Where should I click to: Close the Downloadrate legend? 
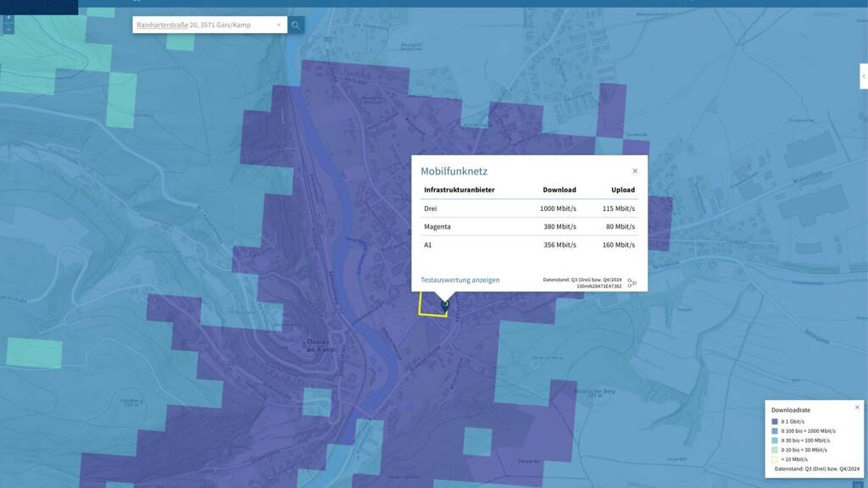pyautogui.click(x=856, y=408)
